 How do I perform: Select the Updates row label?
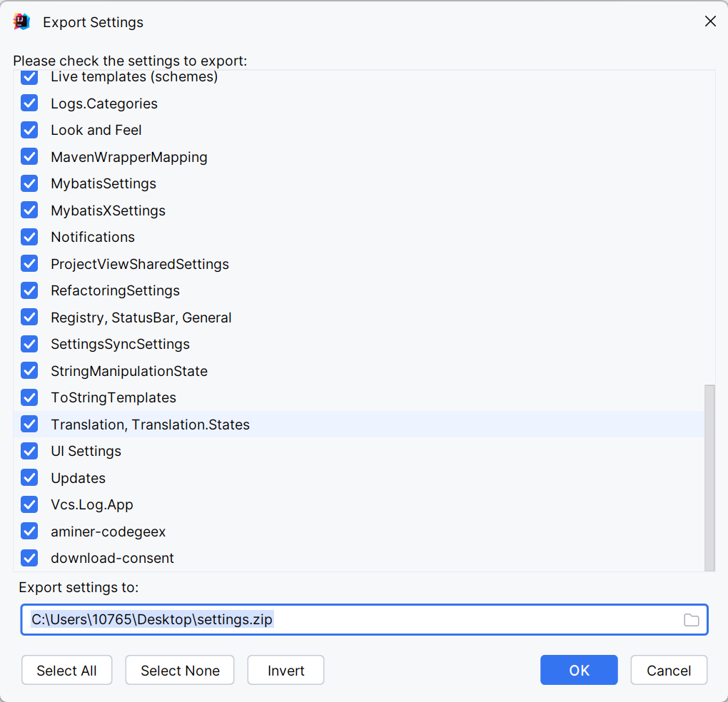(78, 479)
